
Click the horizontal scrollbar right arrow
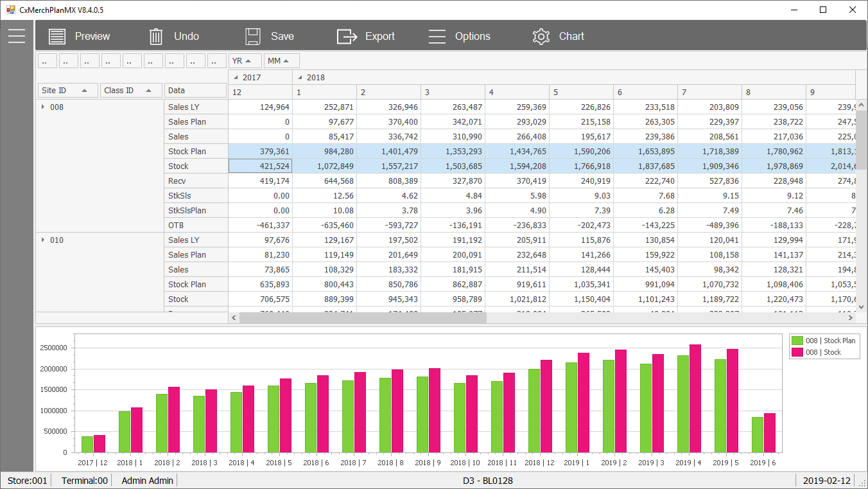(x=851, y=317)
